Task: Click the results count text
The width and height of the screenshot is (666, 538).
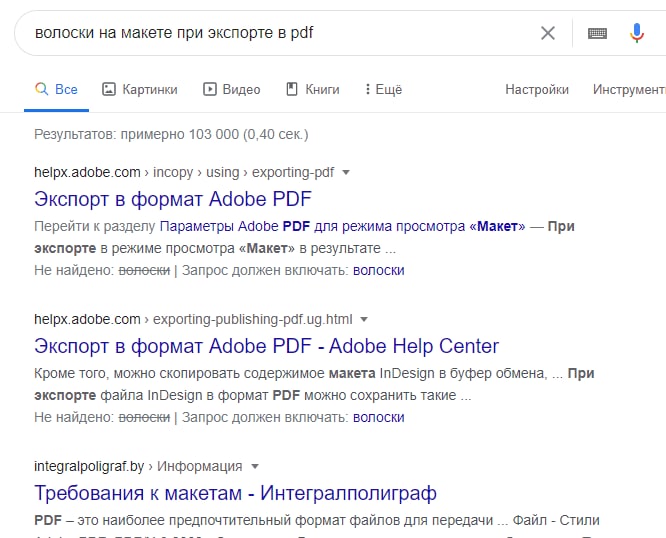Action: (x=171, y=134)
